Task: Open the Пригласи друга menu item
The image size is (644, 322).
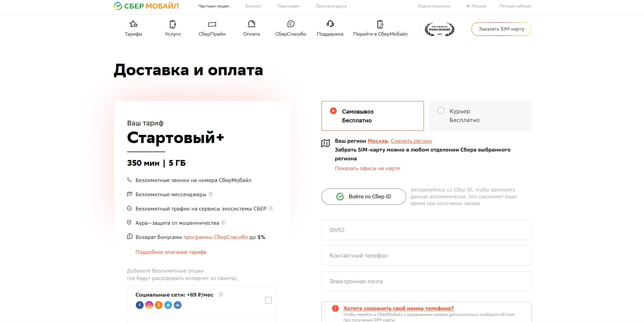Action: (x=331, y=6)
